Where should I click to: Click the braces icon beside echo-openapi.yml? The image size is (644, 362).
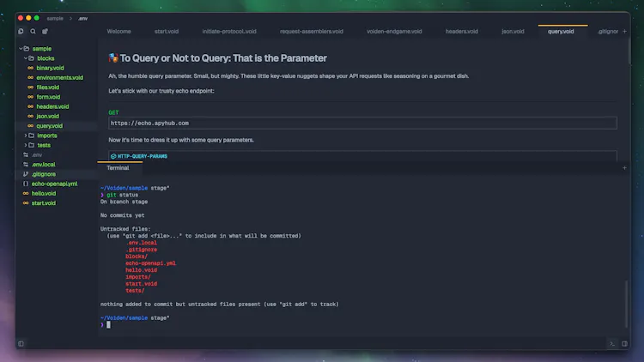coord(26,184)
